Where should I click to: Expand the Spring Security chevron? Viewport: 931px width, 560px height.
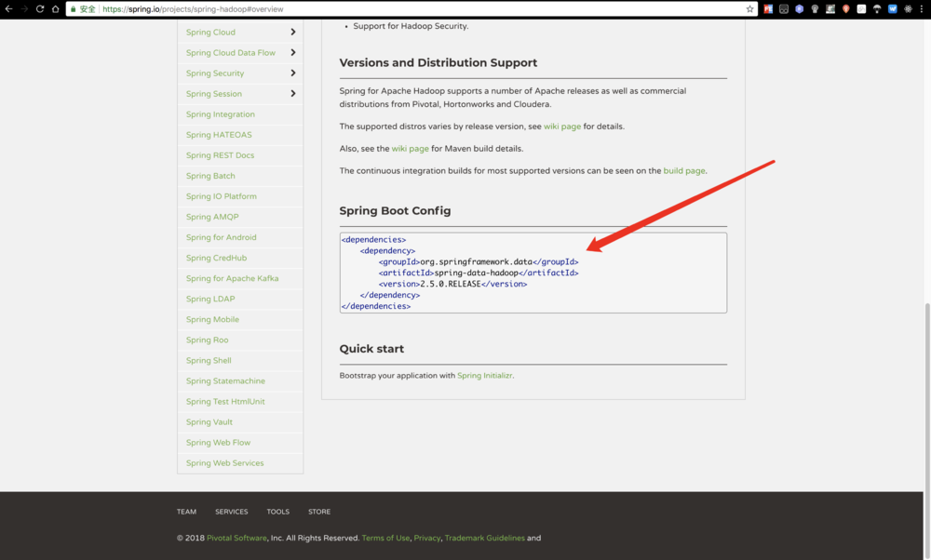(292, 73)
